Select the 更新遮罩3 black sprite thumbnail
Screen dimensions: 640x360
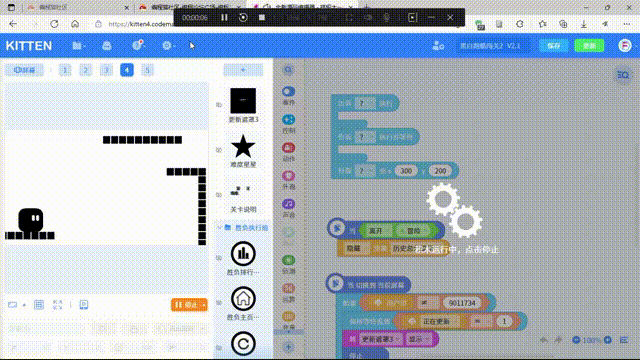point(243,101)
